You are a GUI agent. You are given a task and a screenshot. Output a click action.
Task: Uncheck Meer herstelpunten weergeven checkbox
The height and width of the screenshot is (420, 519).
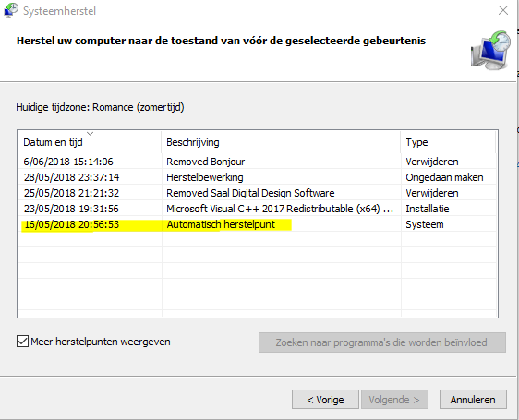coord(22,342)
